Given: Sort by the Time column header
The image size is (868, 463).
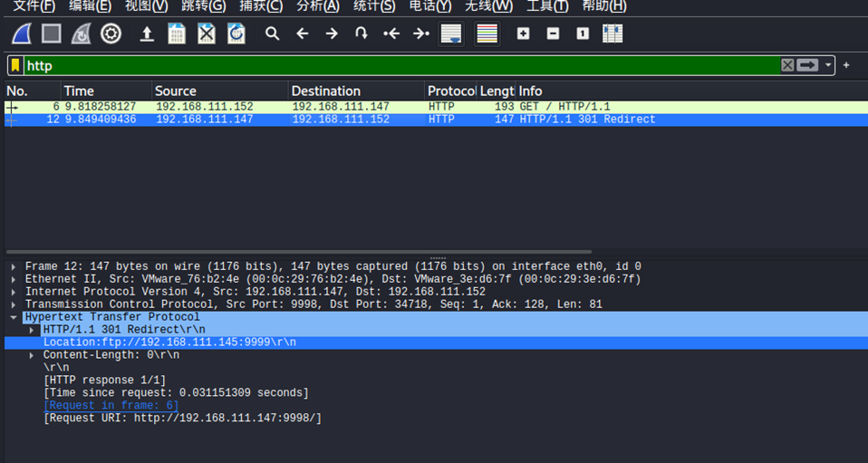Looking at the screenshot, I should 106,91.
